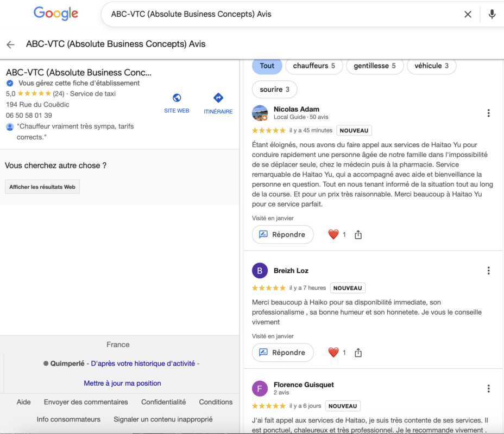Screen dimensions: 504x434
Task: Click Afficher les résultats Web button
Action: click(x=42, y=187)
